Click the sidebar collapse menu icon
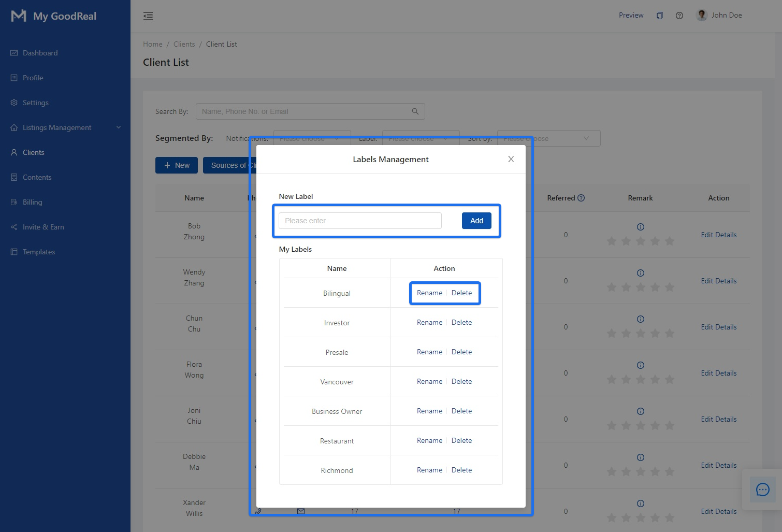Screen dimensions: 782x532 (148, 16)
